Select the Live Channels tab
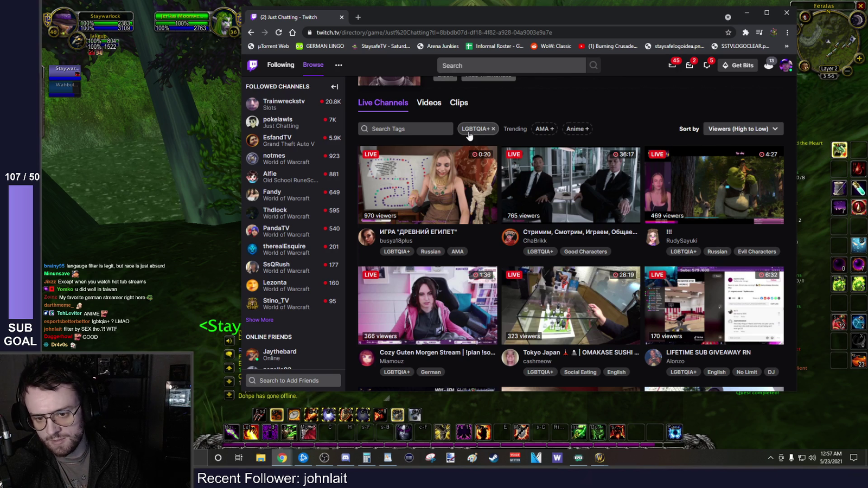 click(x=383, y=102)
